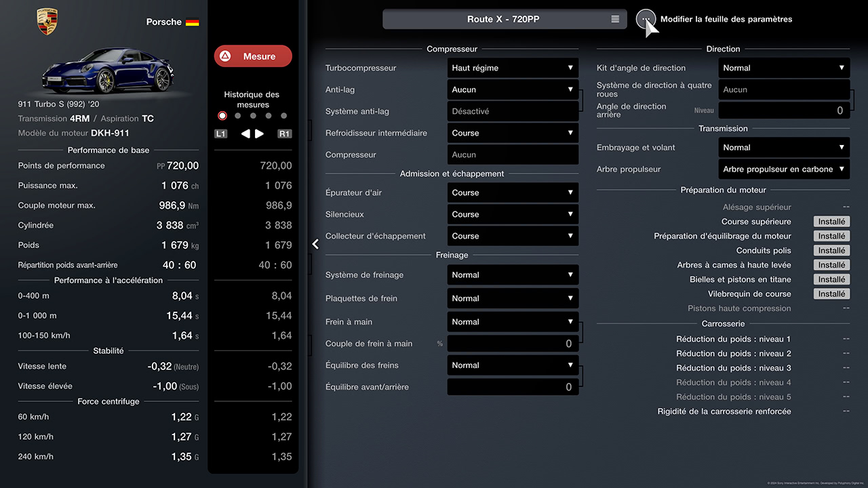
Task: Select the first measurement history dot
Action: coord(222,116)
